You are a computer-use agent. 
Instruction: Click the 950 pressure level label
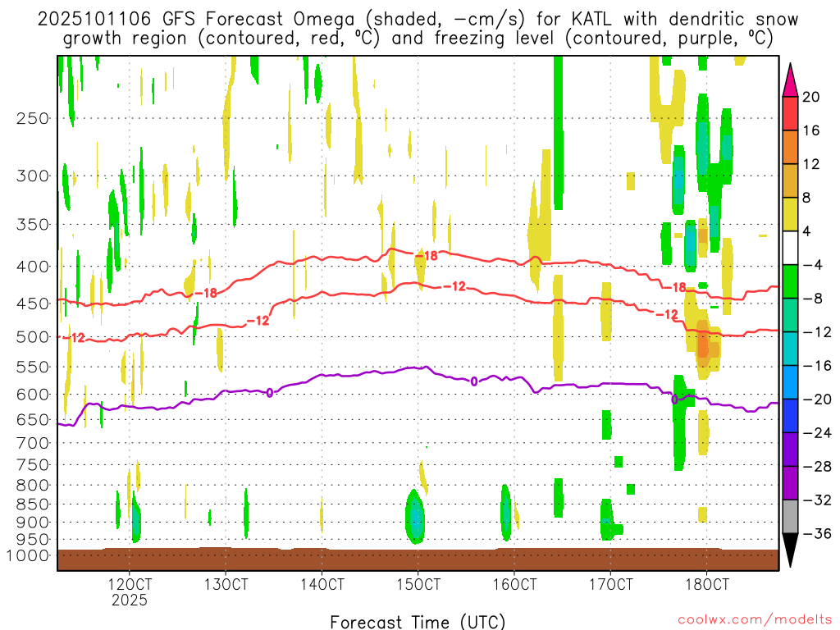(33, 540)
